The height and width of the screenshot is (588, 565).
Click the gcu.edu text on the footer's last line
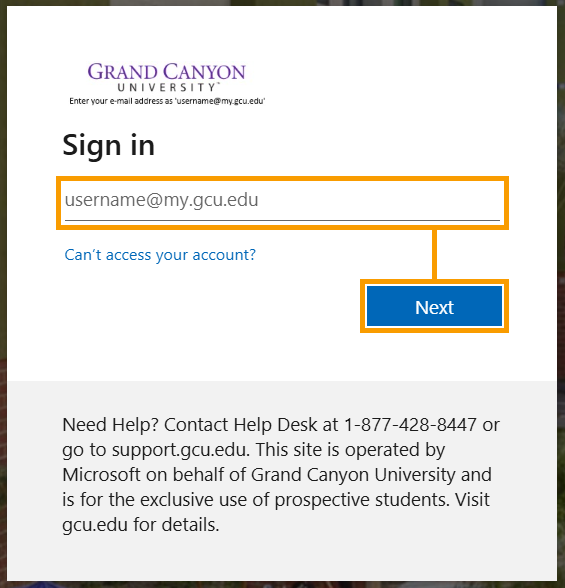pyautogui.click(x=95, y=525)
